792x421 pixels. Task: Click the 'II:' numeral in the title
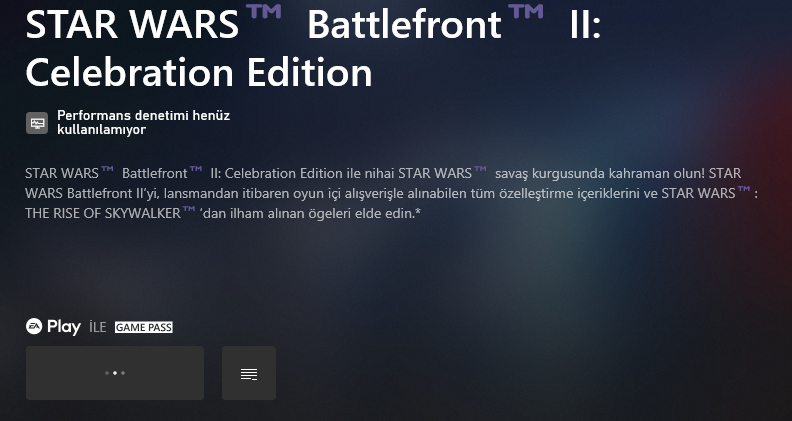coord(586,24)
